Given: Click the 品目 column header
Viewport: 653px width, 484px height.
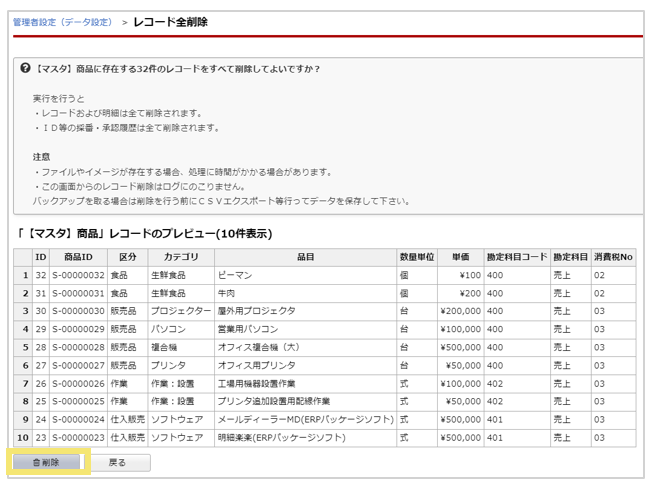Looking at the screenshot, I should 305,257.
